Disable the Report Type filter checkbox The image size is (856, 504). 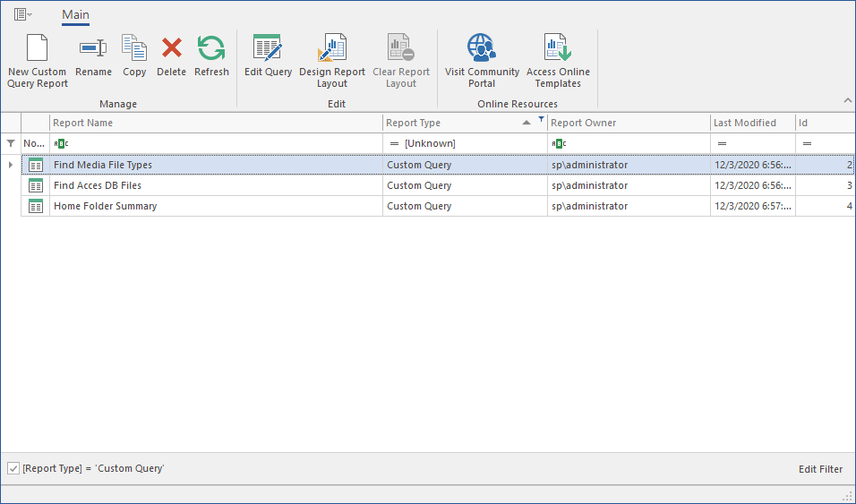13,468
